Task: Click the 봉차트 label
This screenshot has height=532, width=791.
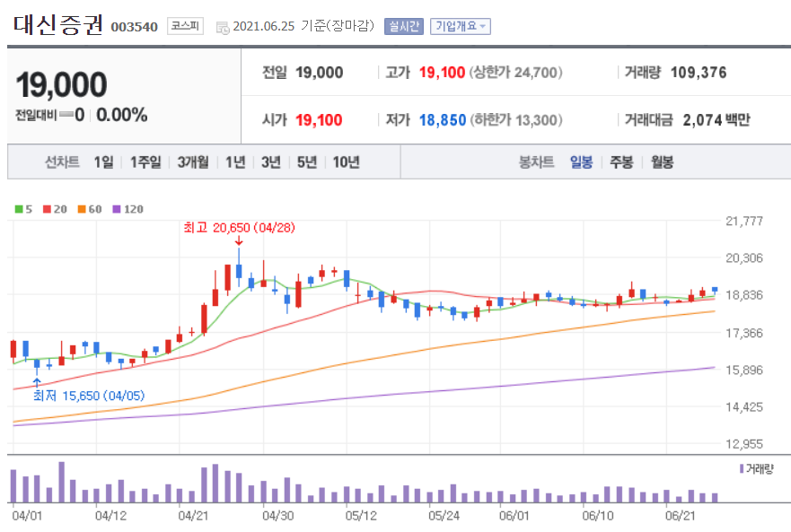Action: click(536, 161)
